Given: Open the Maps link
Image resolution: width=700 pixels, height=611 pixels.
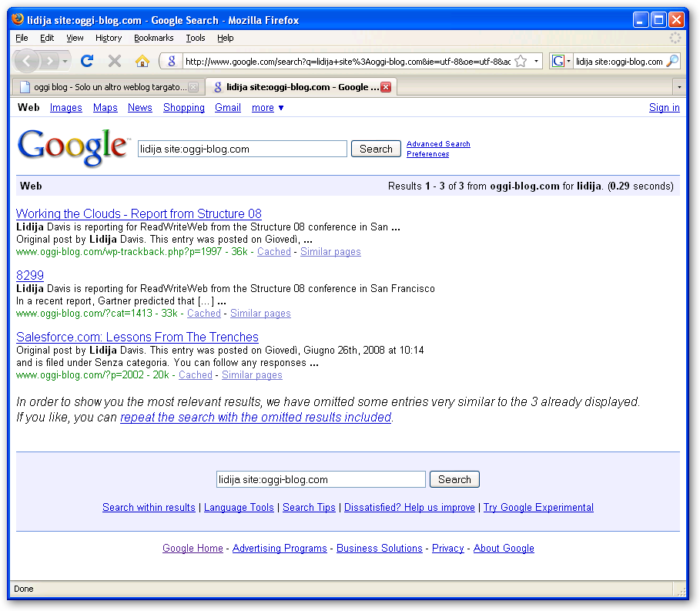Looking at the screenshot, I should coord(105,108).
